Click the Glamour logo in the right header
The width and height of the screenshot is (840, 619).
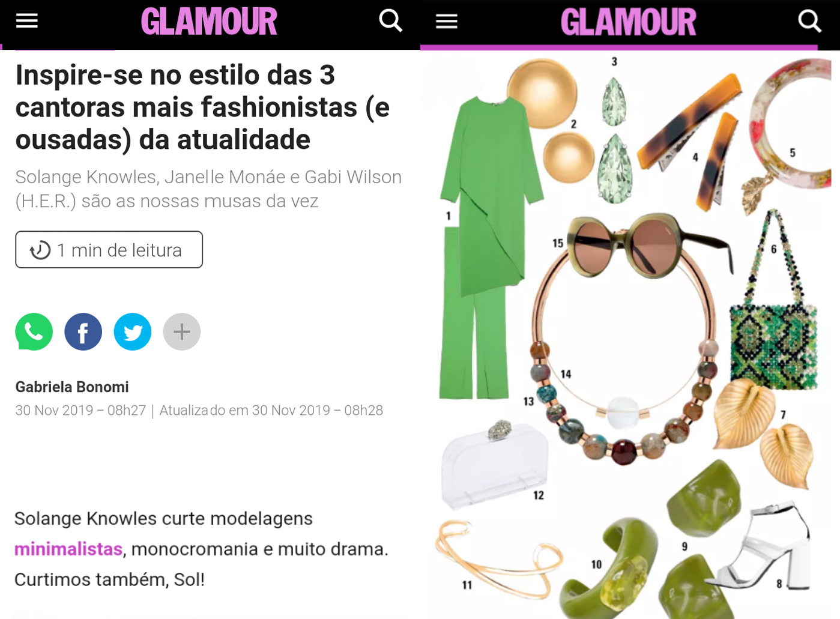click(x=629, y=22)
